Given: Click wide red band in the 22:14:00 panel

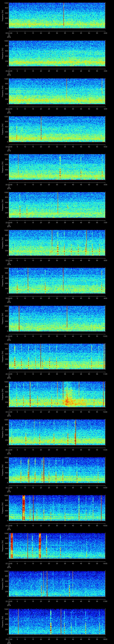Looking at the screenshot, I should point(24,507).
